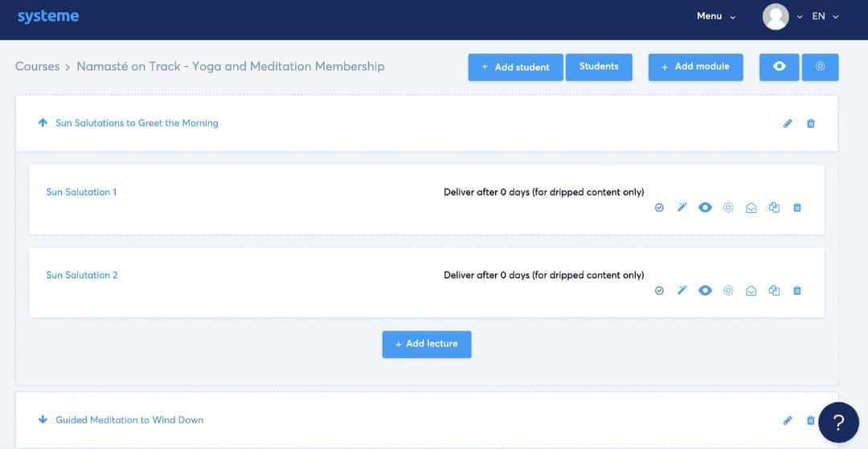
Task: Edit the Guided Meditation to Wind Down module
Action: tap(788, 421)
